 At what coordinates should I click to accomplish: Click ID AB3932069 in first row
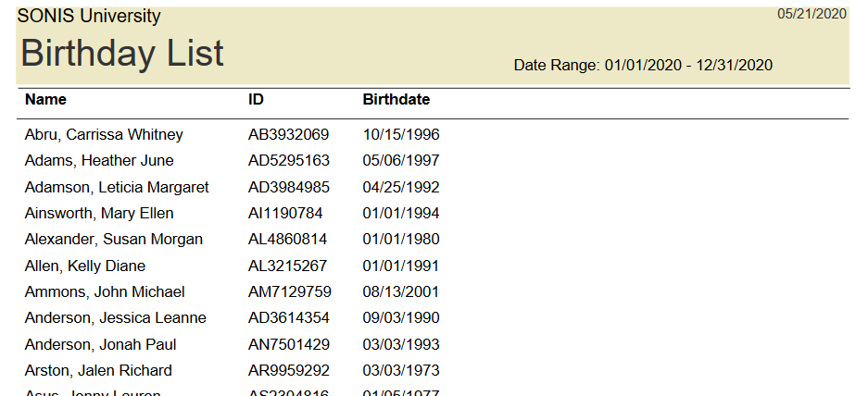coord(288,134)
